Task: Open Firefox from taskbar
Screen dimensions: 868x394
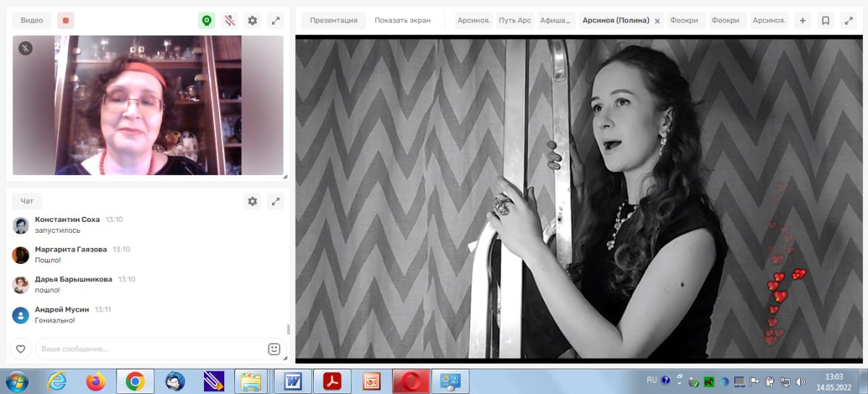Action: (95, 381)
